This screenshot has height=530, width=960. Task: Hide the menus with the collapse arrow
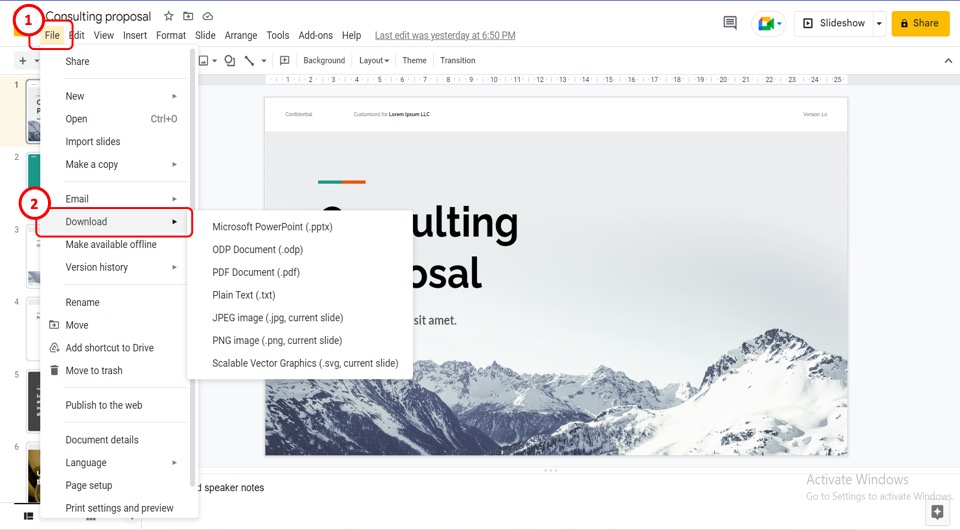(948, 61)
